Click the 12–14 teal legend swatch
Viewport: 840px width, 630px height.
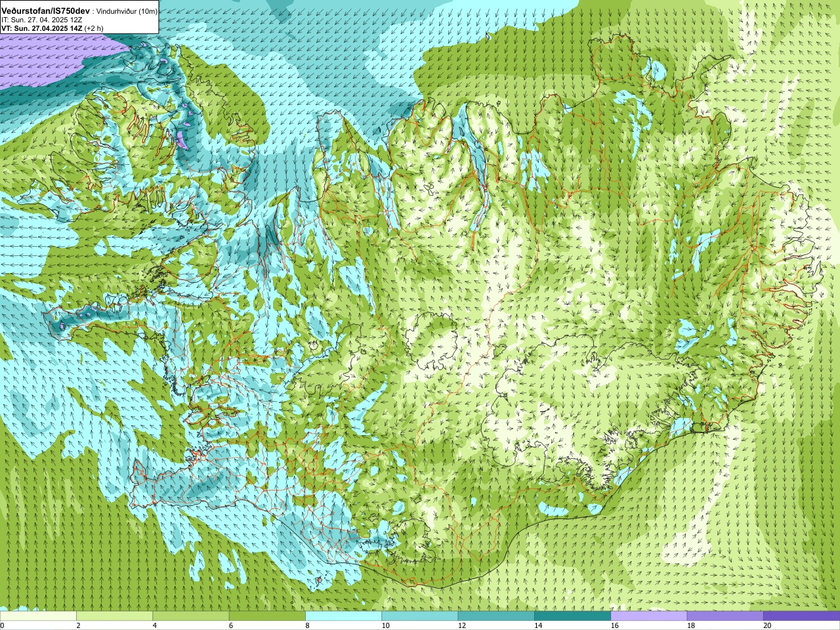pyautogui.click(x=496, y=616)
